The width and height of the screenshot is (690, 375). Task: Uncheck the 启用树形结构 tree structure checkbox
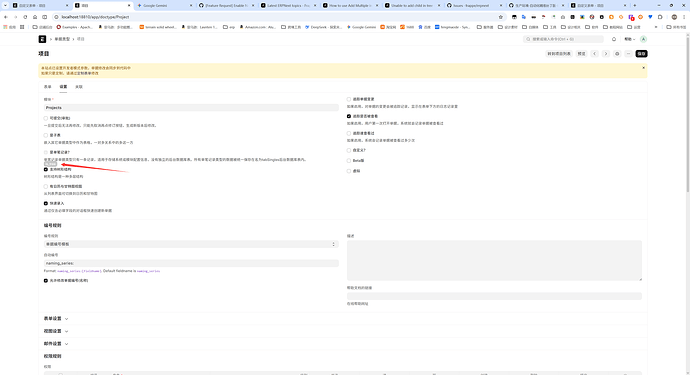click(x=46, y=169)
